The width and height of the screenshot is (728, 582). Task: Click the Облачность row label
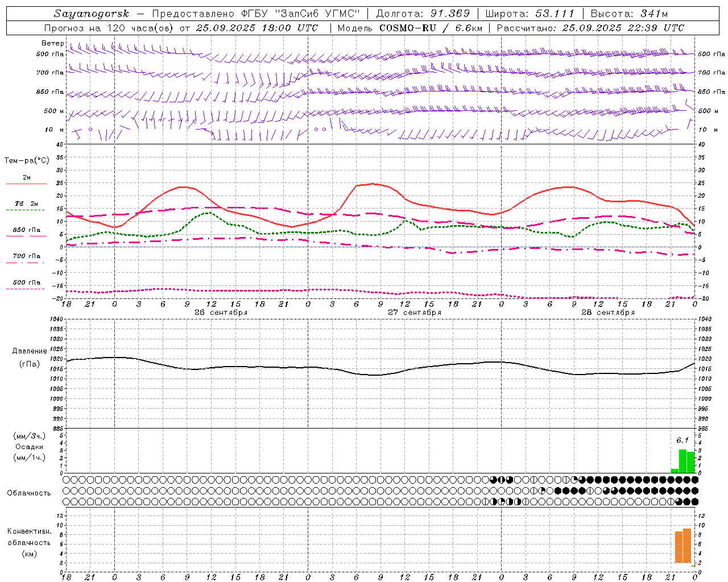29,493
